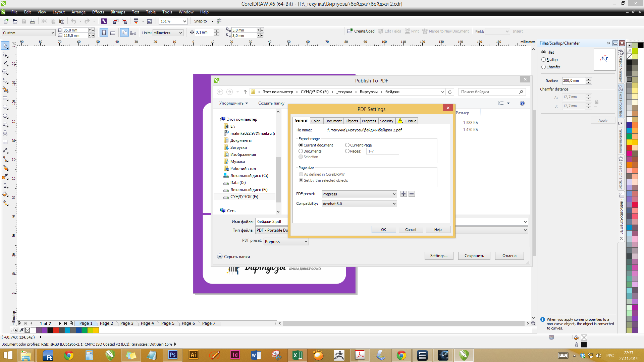Viewport: 644px width, 362px height.
Task: Select Current Page export range
Action: (x=347, y=145)
